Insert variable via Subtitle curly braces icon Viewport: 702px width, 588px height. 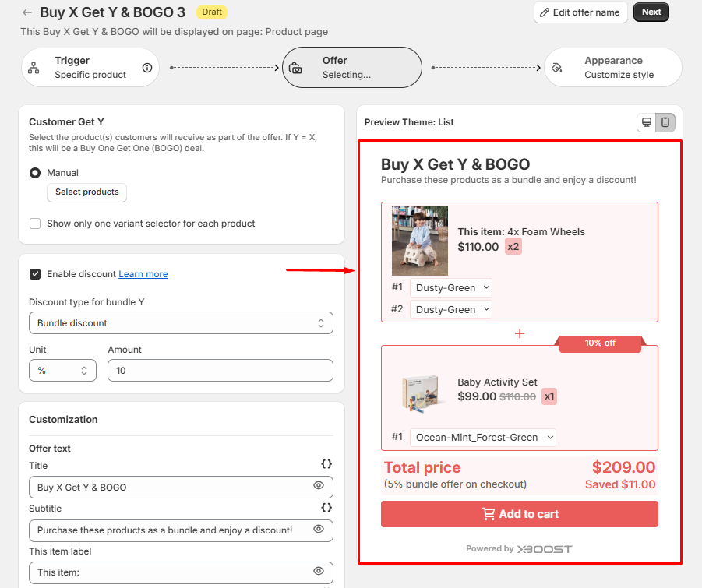(x=326, y=507)
